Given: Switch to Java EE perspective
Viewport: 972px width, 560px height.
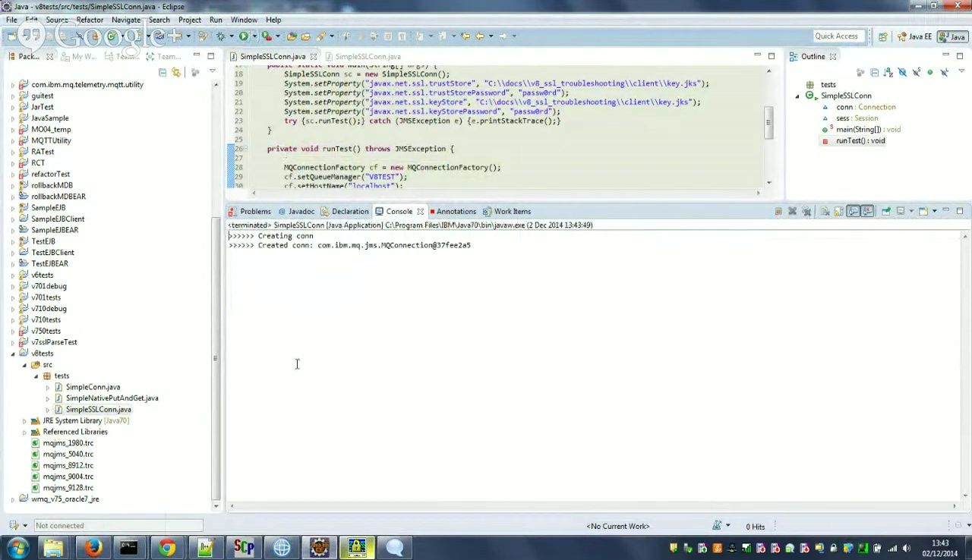Looking at the screenshot, I should coord(914,36).
